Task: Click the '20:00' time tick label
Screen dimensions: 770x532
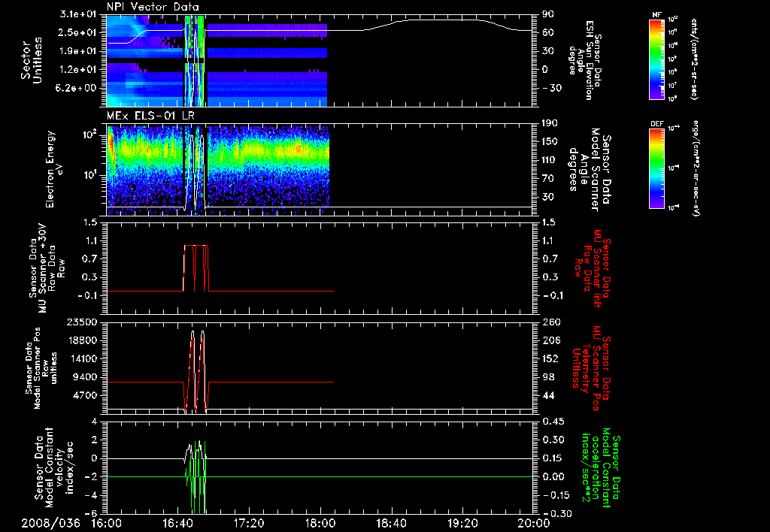Action: point(534,523)
